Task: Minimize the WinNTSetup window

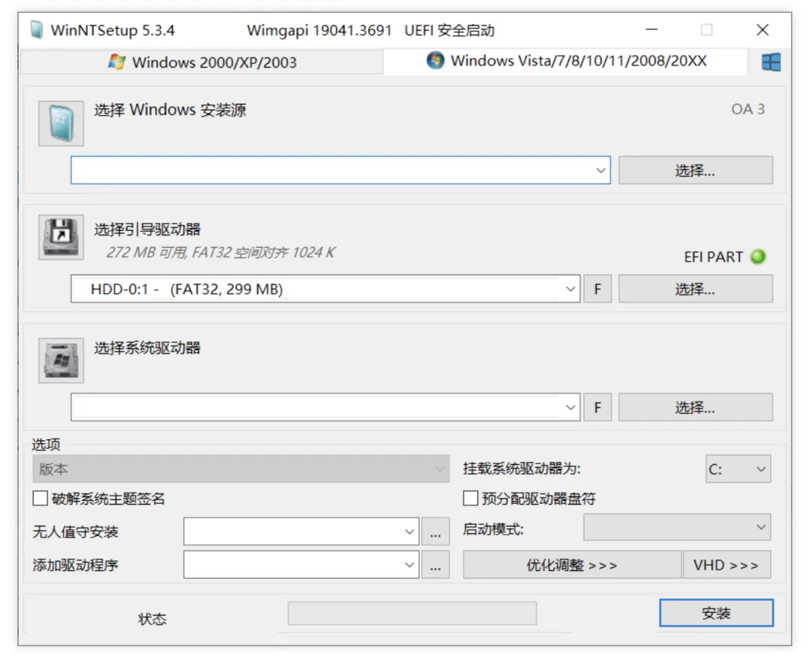Action: click(x=651, y=30)
